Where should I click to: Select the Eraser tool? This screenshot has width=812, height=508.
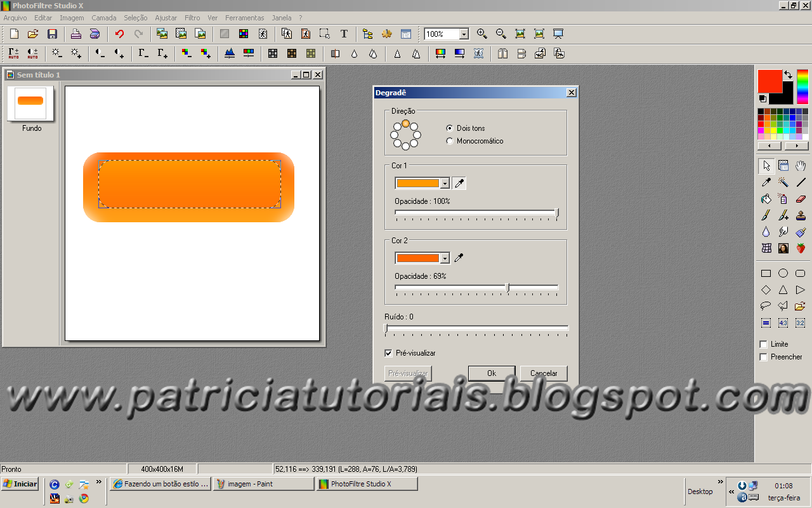(801, 199)
